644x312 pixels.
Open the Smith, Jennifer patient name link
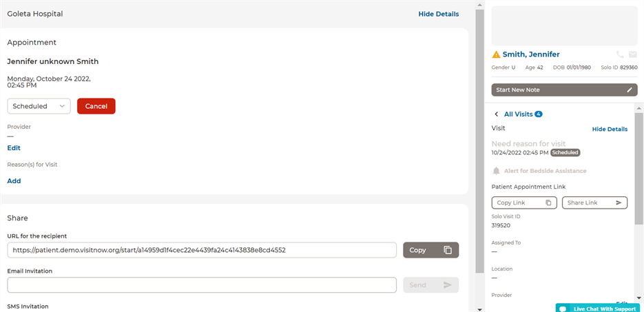531,54
